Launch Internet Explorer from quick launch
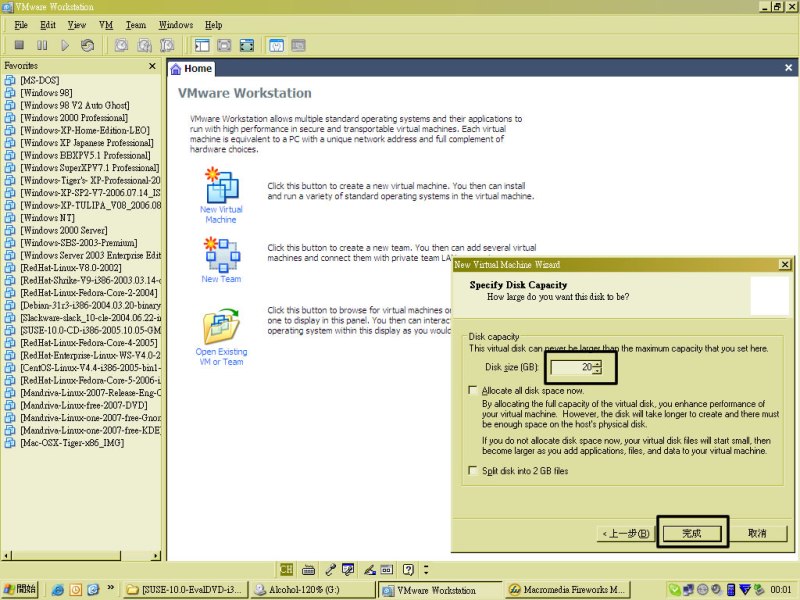This screenshot has height=600, width=800. 58,590
